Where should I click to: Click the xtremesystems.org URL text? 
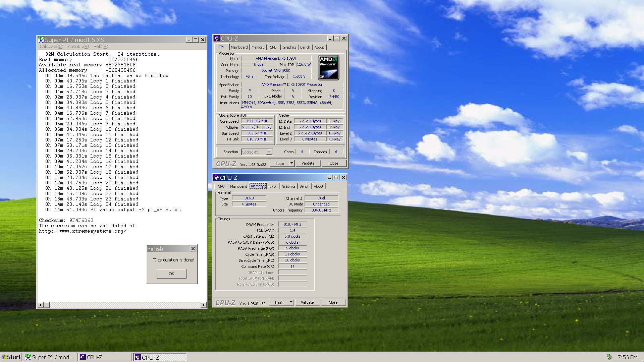click(83, 231)
